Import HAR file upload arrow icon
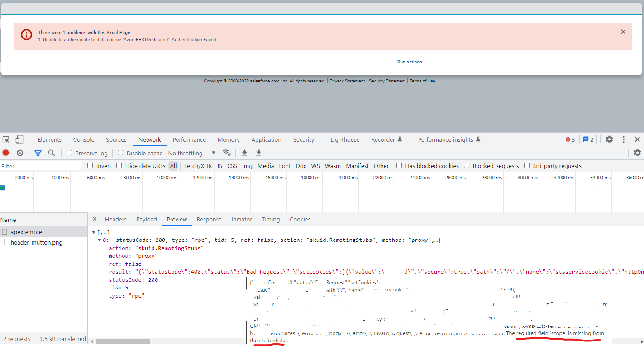Screen dimensions: 644x346 click(x=244, y=153)
